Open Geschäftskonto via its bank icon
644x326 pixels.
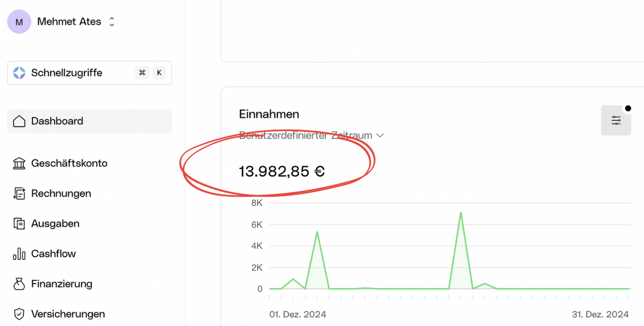19,163
